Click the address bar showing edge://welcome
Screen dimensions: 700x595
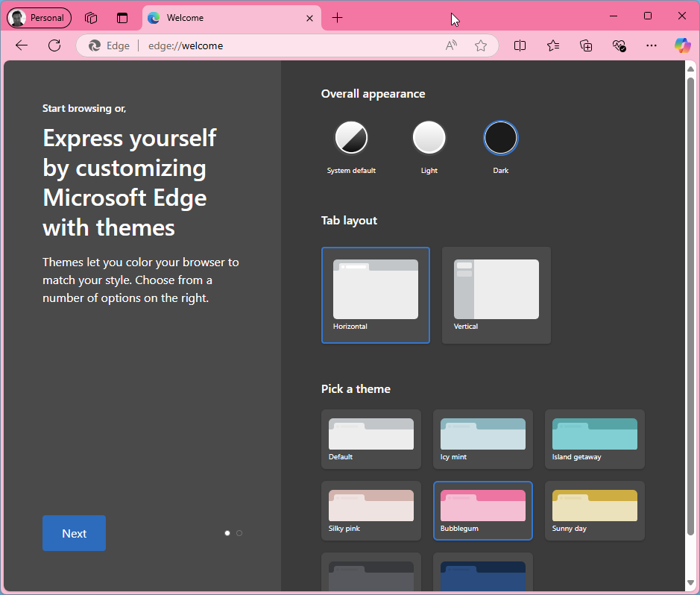(224, 45)
